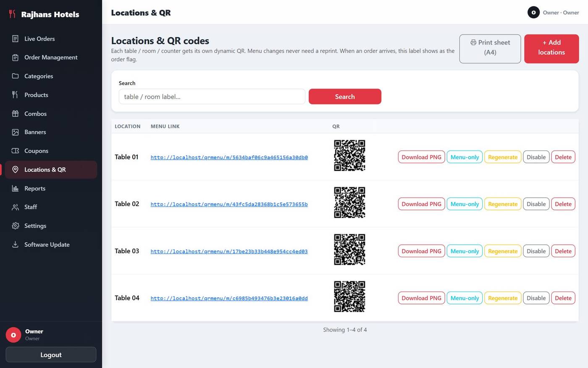
Task: Regenerate the QR for Table 04
Action: pyautogui.click(x=503, y=298)
